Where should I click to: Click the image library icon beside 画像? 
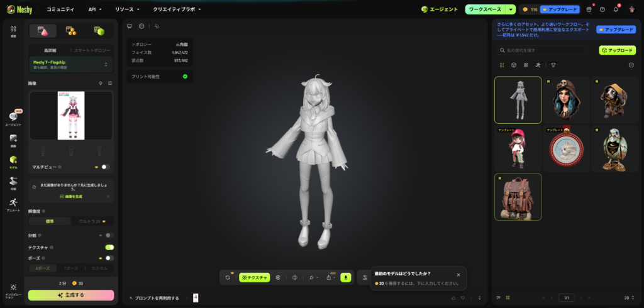[109, 83]
